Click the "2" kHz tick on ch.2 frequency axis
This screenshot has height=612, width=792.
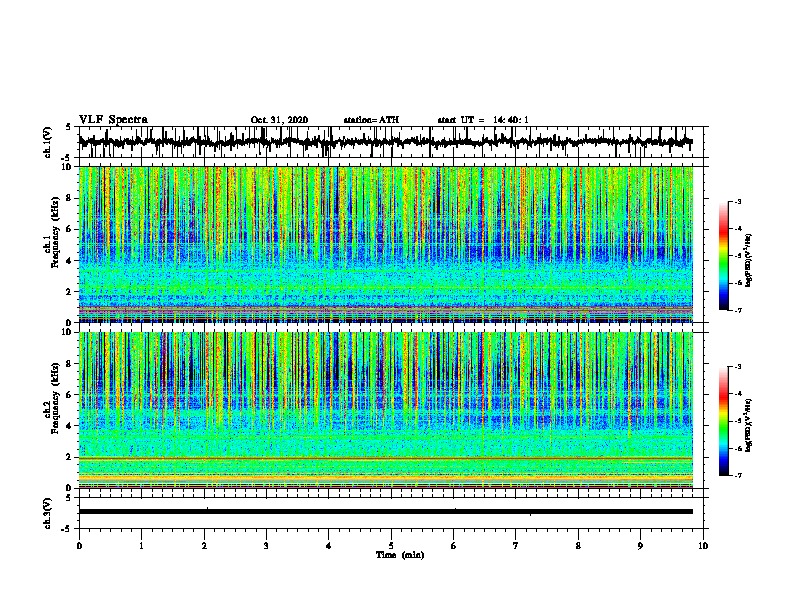tap(70, 457)
